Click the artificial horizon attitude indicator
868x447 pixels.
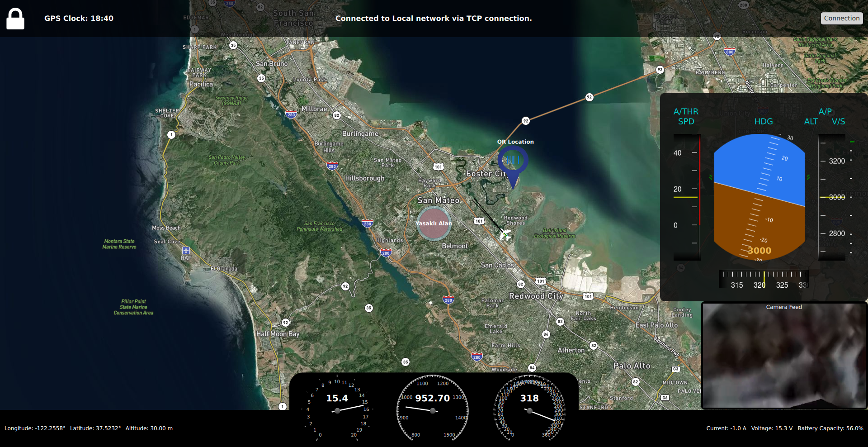point(759,197)
